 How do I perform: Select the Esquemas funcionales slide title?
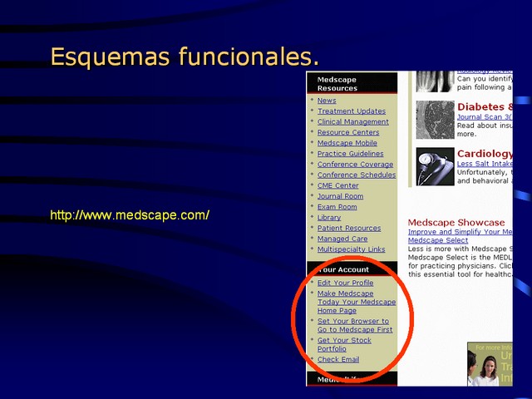pos(185,57)
